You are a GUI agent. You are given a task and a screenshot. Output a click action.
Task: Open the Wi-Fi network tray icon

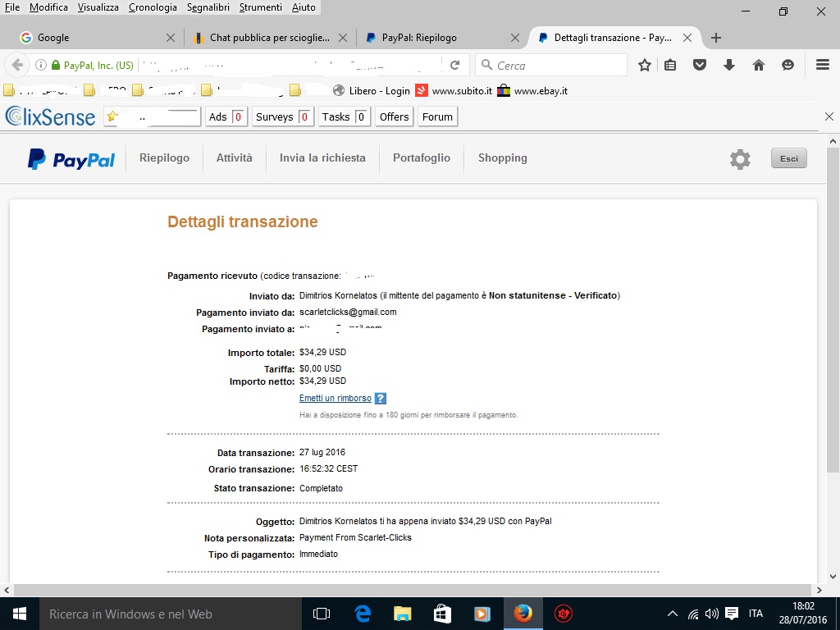tap(692, 614)
